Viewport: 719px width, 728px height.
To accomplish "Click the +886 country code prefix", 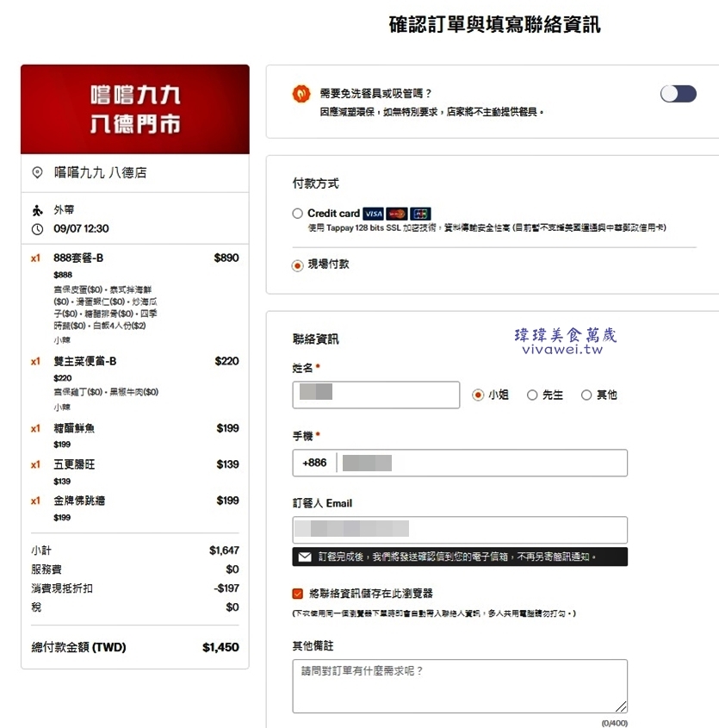I will coord(314,463).
